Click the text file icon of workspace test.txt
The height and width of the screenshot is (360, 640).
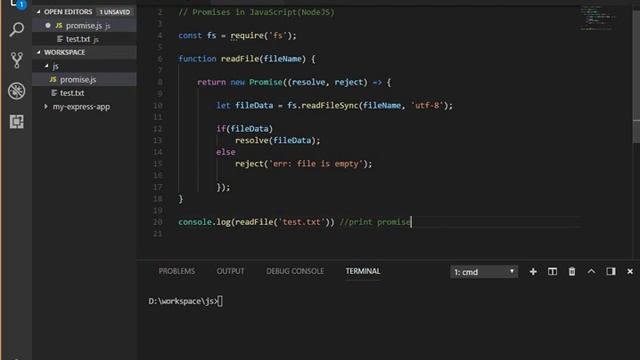tap(53, 93)
